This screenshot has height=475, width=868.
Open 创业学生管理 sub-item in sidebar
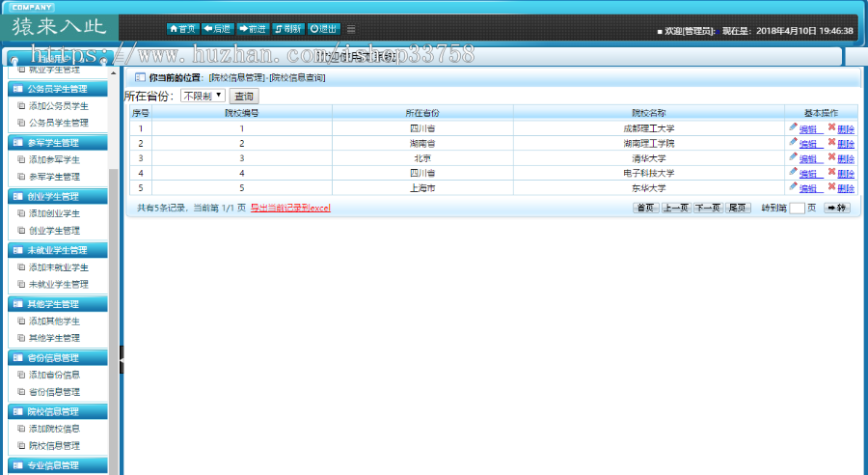[54, 230]
